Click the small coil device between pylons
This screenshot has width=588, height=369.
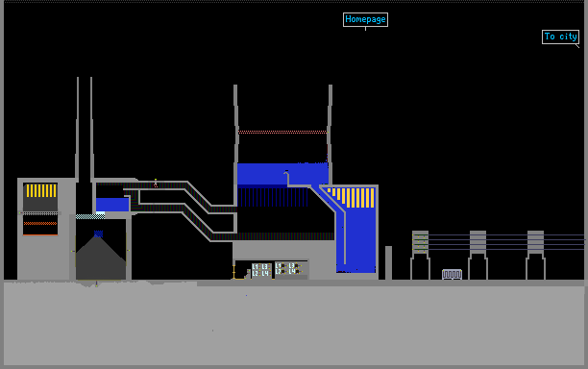click(x=452, y=275)
